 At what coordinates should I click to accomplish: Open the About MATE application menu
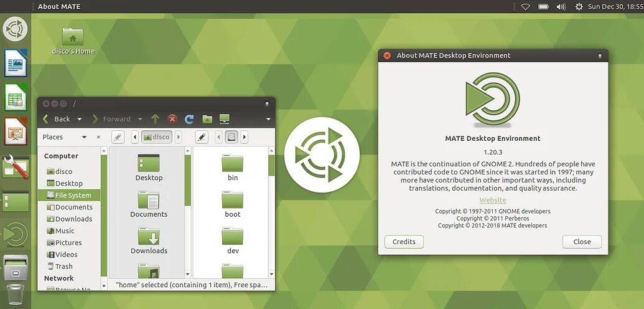(x=59, y=7)
